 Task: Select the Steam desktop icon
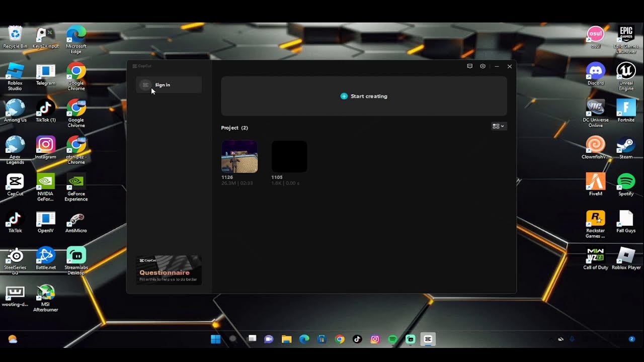pyautogui.click(x=626, y=148)
